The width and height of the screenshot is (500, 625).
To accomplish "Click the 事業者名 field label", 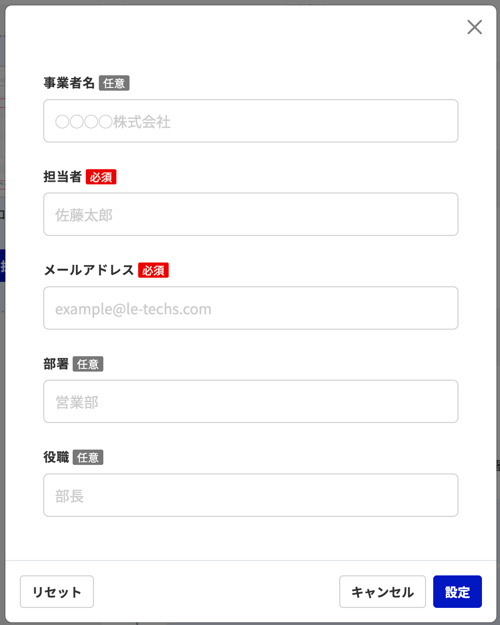I will pos(69,83).
